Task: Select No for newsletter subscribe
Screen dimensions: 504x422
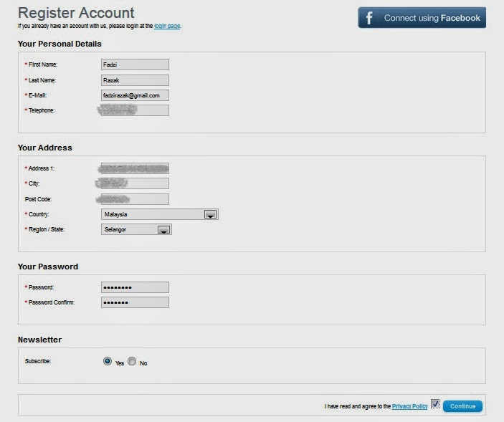Action: pos(132,361)
